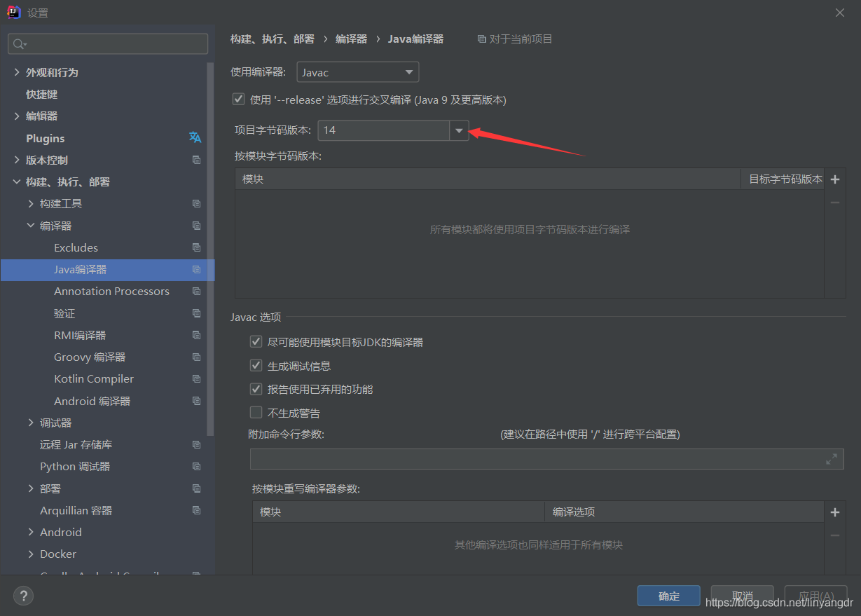
Task: Click the search magnifier icon in settings
Action: (19, 44)
